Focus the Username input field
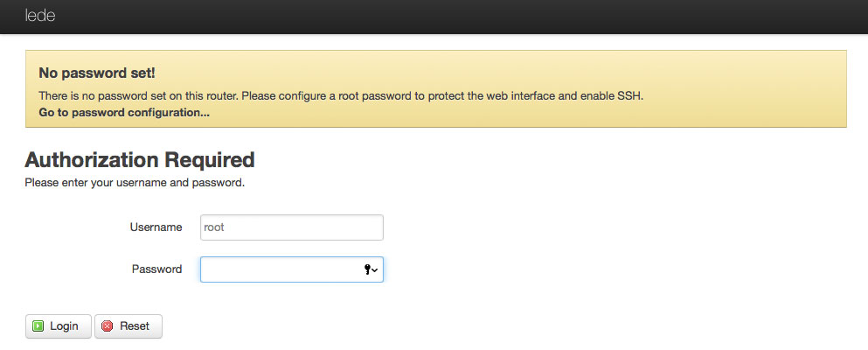The width and height of the screenshot is (868, 350). pos(292,227)
